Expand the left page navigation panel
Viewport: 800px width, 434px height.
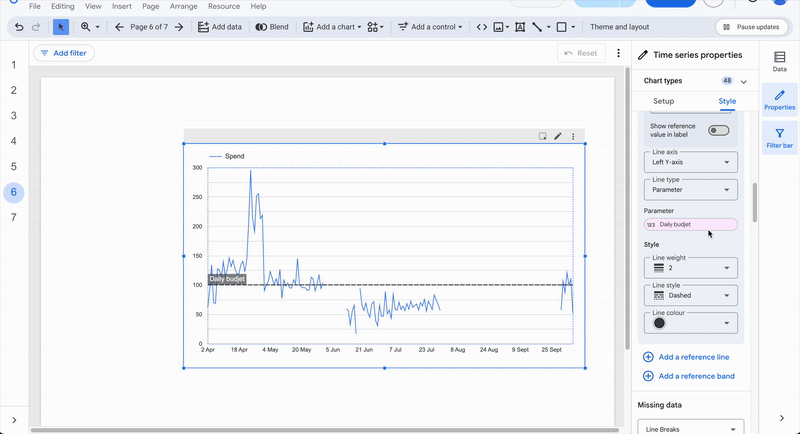coord(14,420)
